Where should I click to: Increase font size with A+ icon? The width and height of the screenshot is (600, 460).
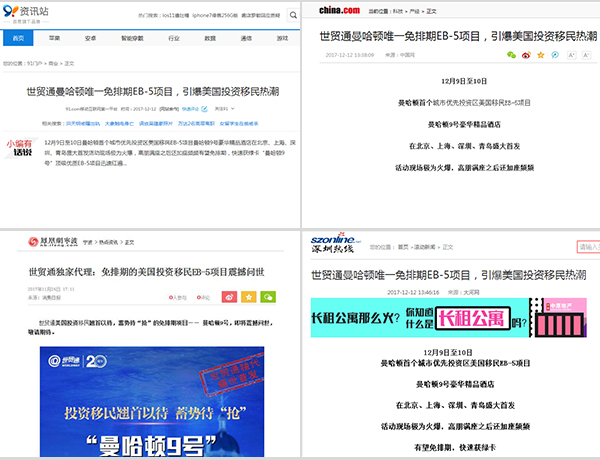point(571,55)
